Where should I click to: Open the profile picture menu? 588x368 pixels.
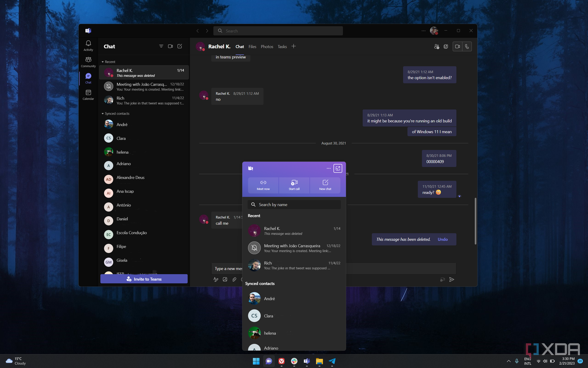[x=434, y=31]
